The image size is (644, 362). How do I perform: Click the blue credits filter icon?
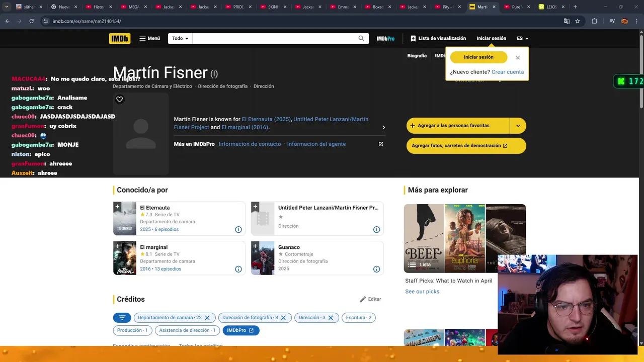coord(122,318)
